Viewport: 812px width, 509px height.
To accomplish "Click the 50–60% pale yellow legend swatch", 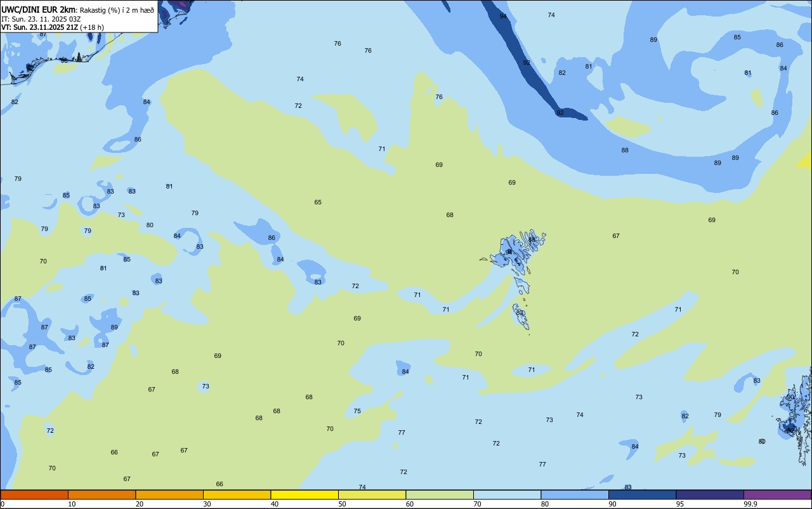I will click(x=372, y=494).
